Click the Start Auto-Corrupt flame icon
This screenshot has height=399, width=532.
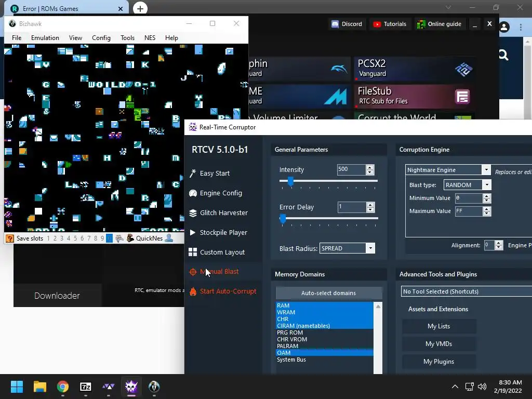tap(193, 291)
